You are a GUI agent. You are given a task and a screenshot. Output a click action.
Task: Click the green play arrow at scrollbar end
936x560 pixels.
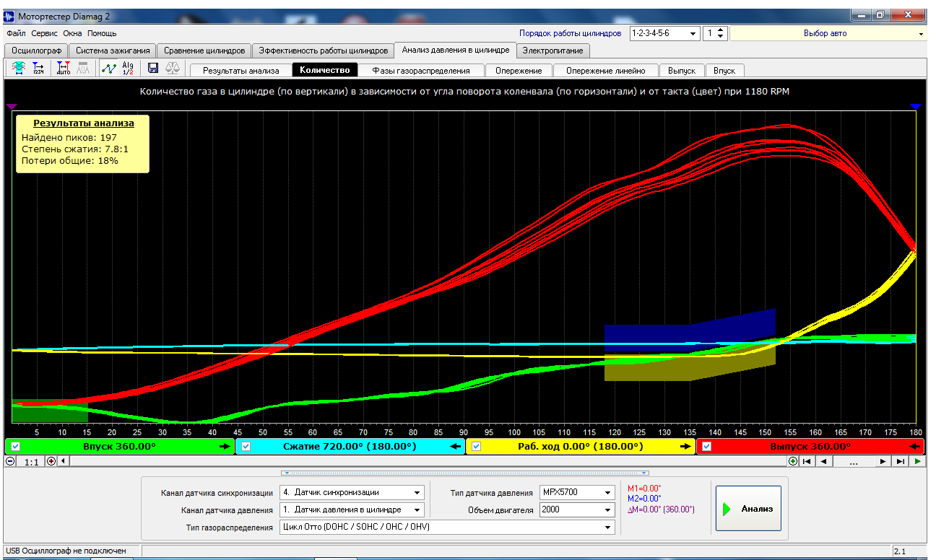[x=916, y=461]
